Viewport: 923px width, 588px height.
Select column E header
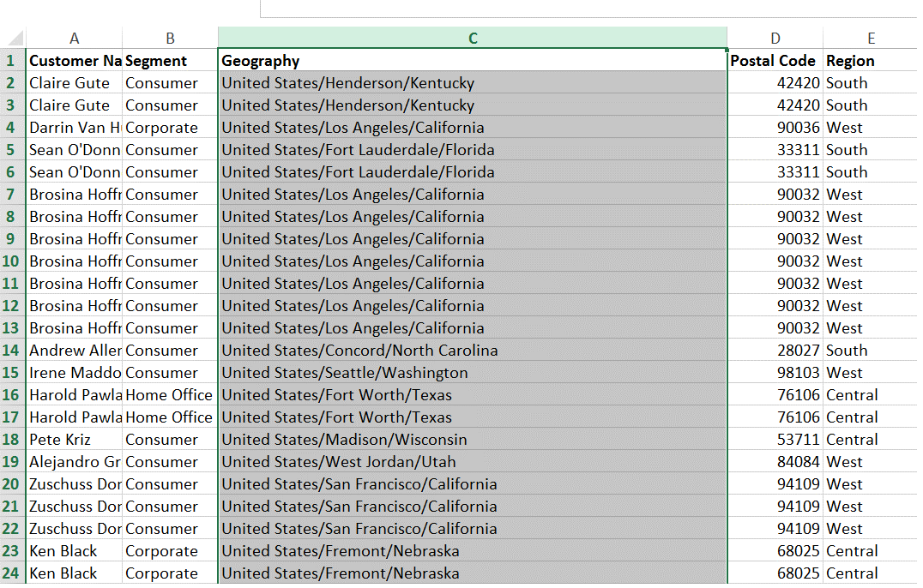click(871, 39)
